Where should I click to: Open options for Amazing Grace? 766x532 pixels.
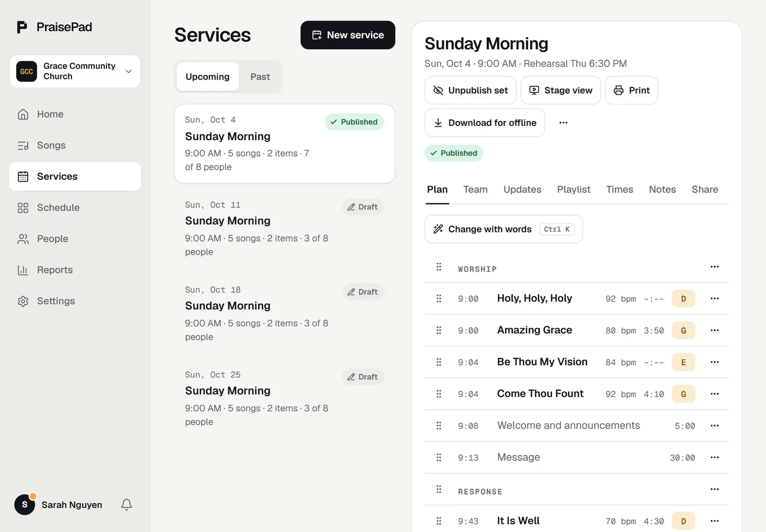click(715, 331)
